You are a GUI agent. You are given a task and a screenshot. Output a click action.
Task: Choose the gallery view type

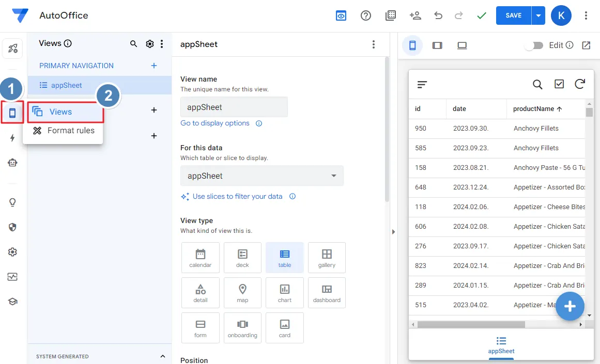327,258
